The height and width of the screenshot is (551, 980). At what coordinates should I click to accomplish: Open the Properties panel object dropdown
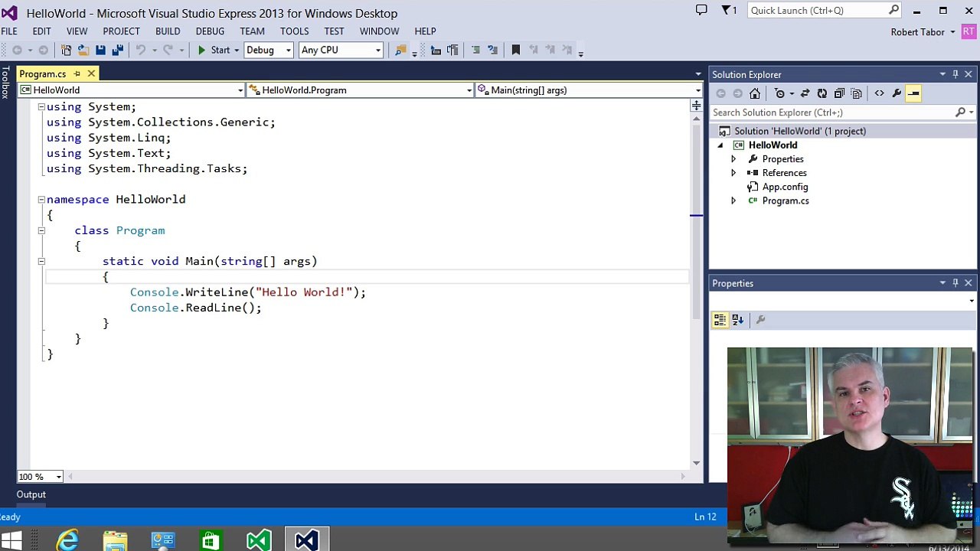pyautogui.click(x=972, y=301)
